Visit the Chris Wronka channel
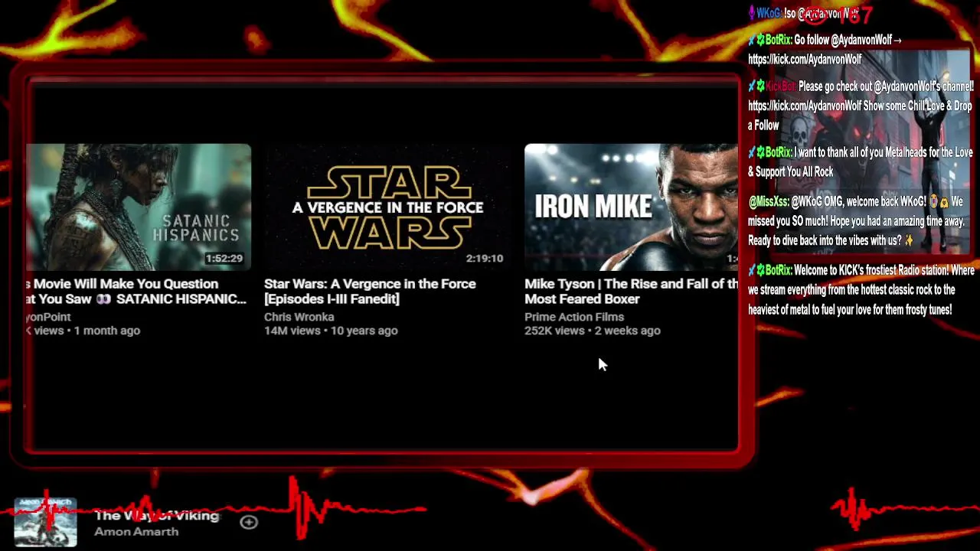This screenshot has width=980, height=551. click(299, 317)
